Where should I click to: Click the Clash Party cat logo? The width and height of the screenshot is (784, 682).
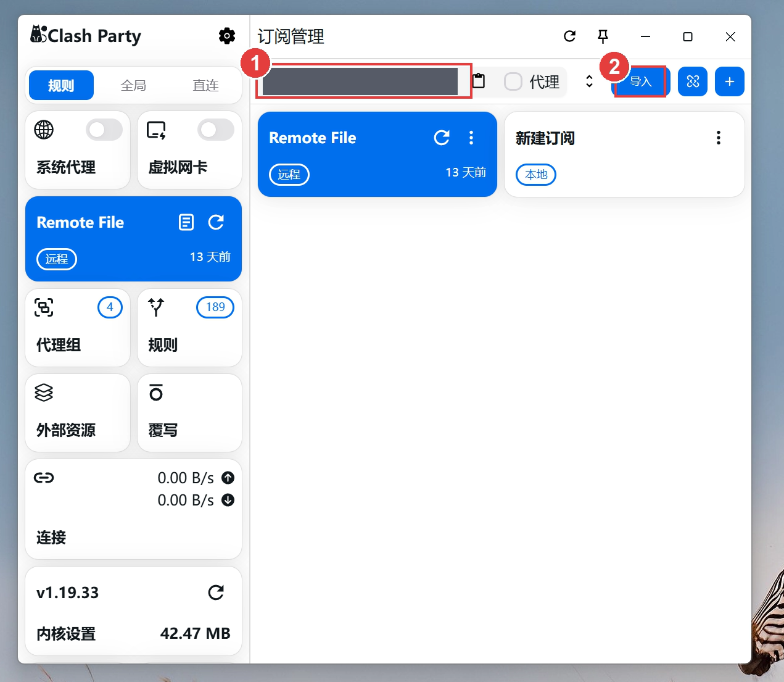point(38,34)
